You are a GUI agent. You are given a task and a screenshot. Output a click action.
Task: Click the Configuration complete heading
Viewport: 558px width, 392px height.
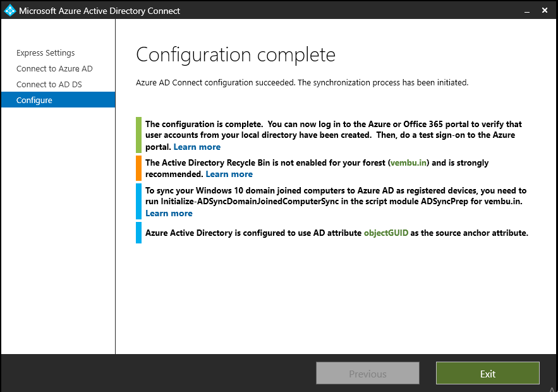pos(236,54)
